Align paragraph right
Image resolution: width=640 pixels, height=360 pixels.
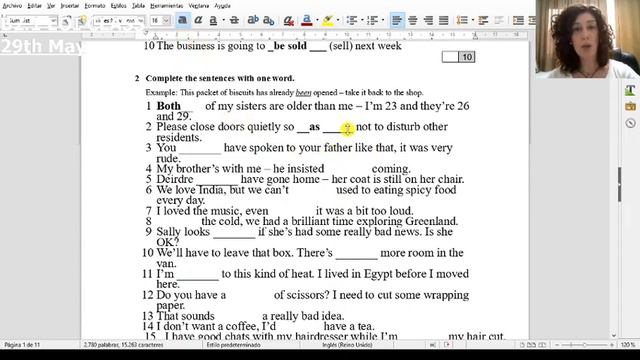[x=428, y=20]
